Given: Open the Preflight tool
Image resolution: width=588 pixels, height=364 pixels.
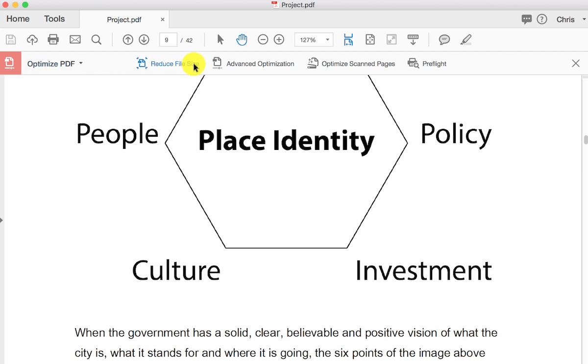Looking at the screenshot, I should point(427,63).
